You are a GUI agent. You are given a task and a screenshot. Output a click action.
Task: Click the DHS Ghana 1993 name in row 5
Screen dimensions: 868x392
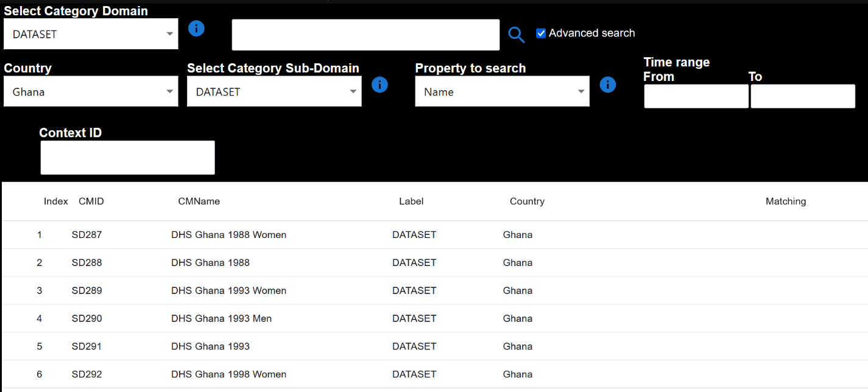210,346
